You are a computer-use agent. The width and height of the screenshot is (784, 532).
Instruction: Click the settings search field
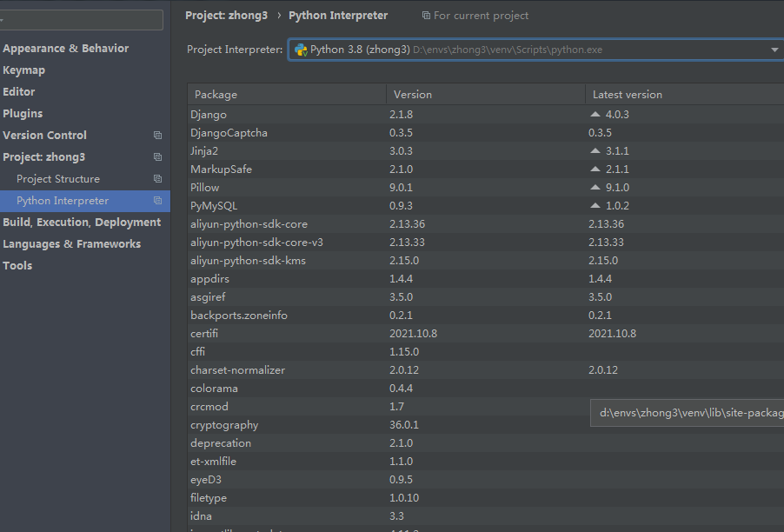coord(83,20)
